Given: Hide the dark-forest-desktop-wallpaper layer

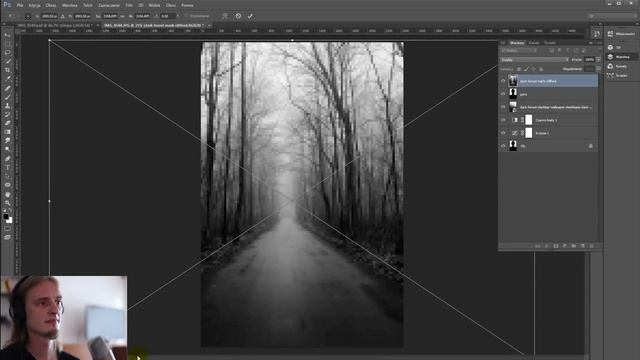Looking at the screenshot, I should (503, 107).
